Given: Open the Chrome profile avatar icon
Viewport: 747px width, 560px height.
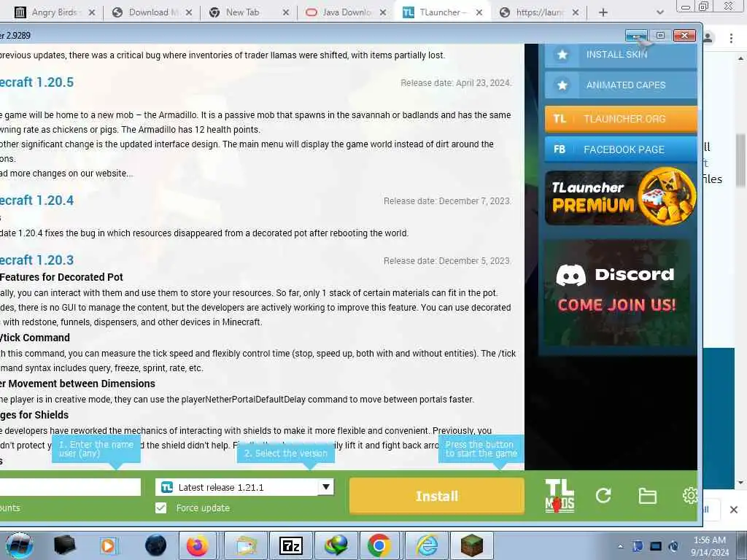Looking at the screenshot, I should tap(708, 38).
